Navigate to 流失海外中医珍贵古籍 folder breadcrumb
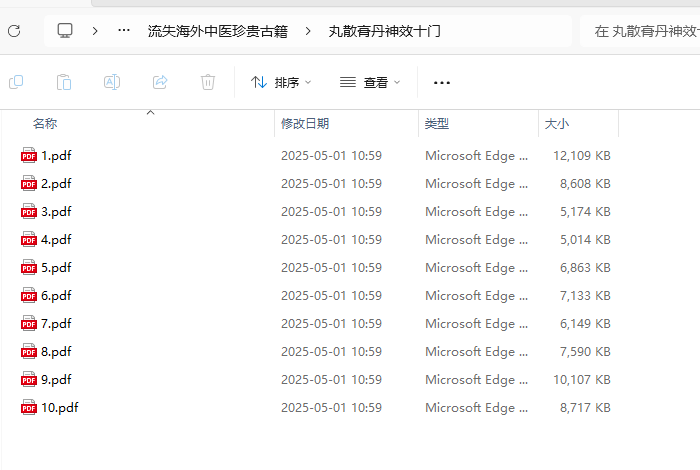 coord(217,31)
